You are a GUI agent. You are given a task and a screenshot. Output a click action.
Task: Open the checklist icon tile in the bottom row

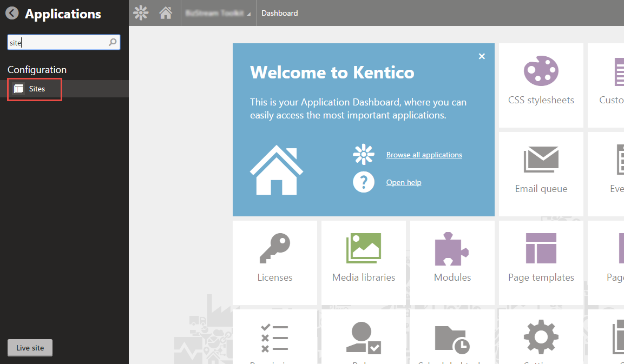[x=274, y=337]
